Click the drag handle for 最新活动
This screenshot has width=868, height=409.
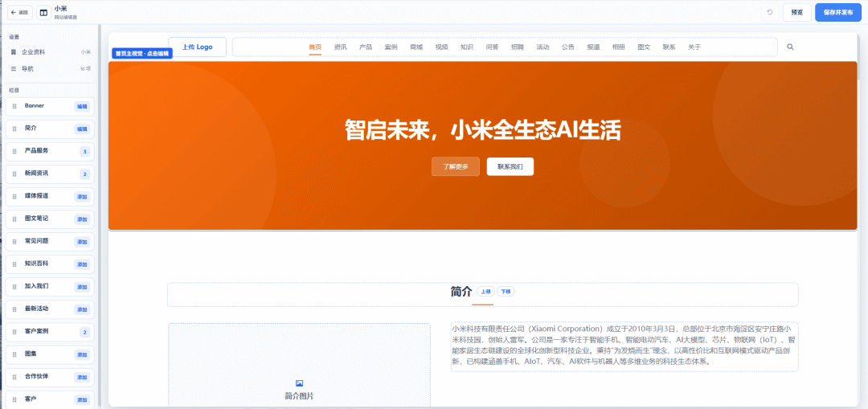[15, 309]
